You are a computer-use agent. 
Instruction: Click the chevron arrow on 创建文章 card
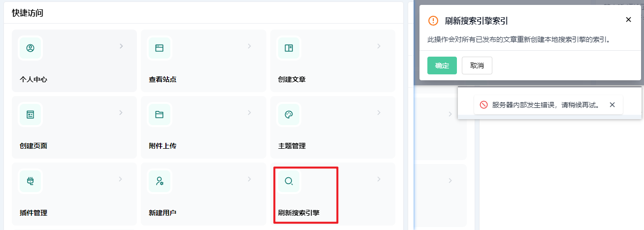[379, 46]
